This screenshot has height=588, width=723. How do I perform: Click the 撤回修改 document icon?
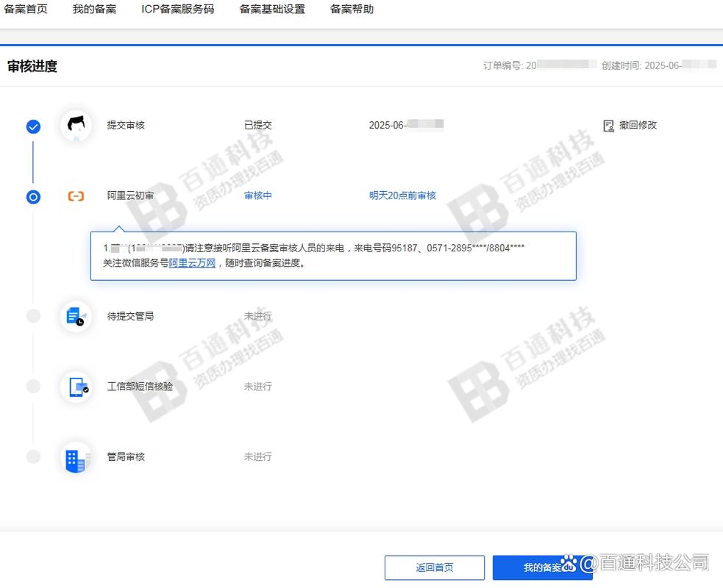pyautogui.click(x=609, y=126)
